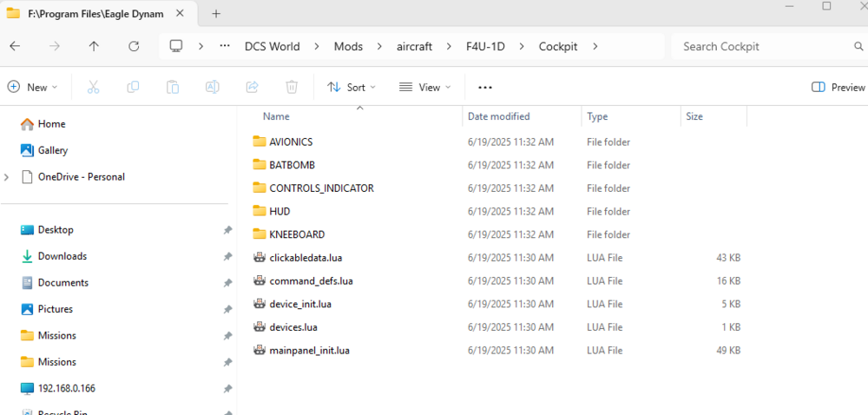Click the 49 KB size of mainpanel_init.lua
The height and width of the screenshot is (415, 868).
(x=728, y=351)
